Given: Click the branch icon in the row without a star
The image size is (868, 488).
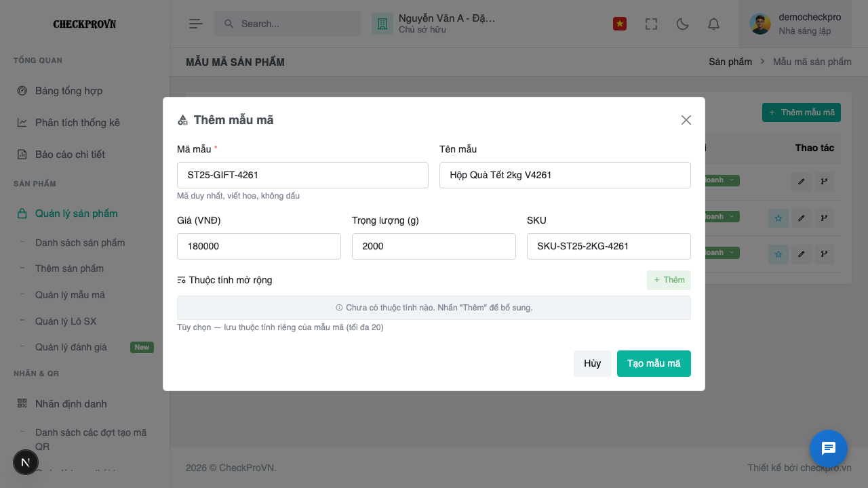Looking at the screenshot, I should [x=825, y=182].
